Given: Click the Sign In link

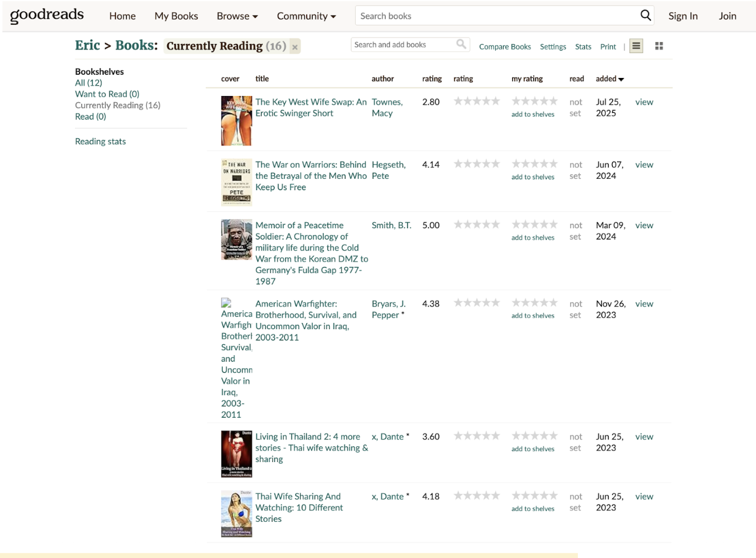Looking at the screenshot, I should (x=682, y=16).
